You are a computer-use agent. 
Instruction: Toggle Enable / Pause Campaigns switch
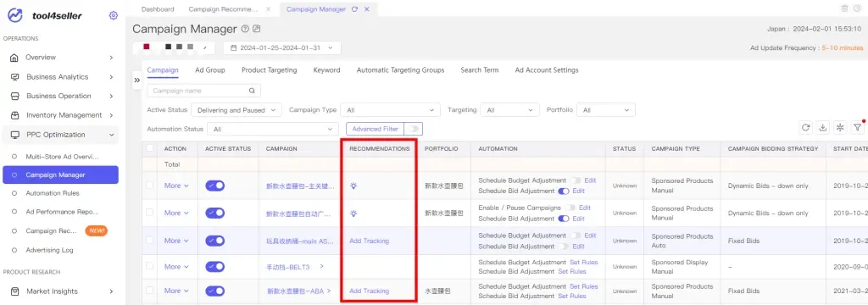click(570, 208)
